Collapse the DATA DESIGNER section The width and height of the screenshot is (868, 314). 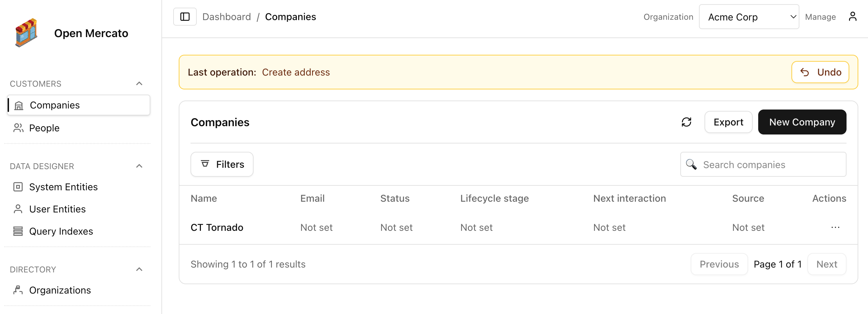tap(139, 166)
